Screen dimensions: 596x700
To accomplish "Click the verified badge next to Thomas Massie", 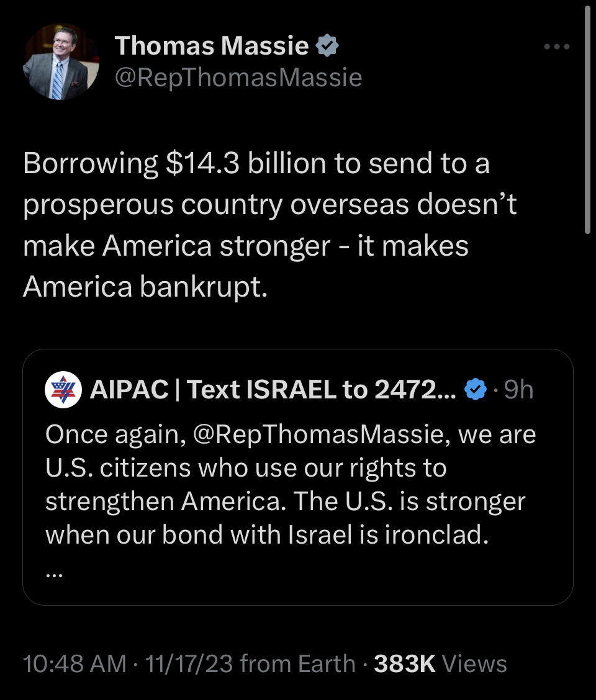I will pyautogui.click(x=327, y=45).
